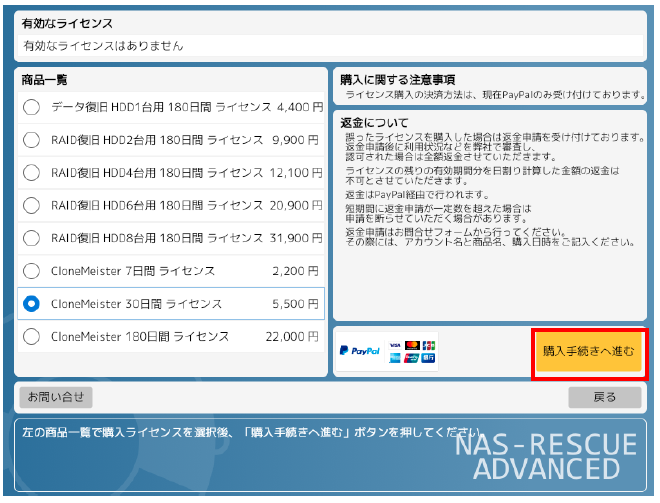This screenshot has width=660, height=503.
Task: Choose RAID復旧 HDD4台用 180日間 license
Action: [32, 173]
